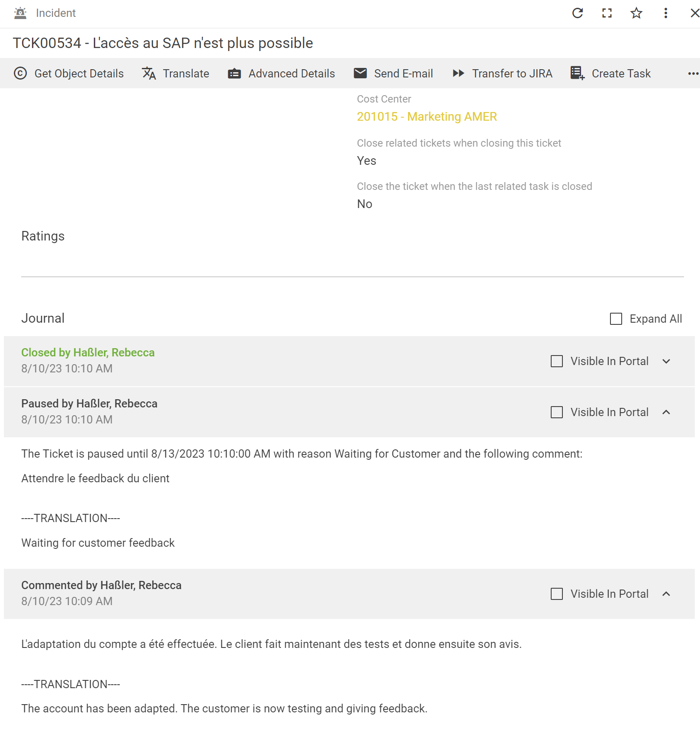Click the Translate language icon
The height and width of the screenshot is (750, 700).
(149, 74)
